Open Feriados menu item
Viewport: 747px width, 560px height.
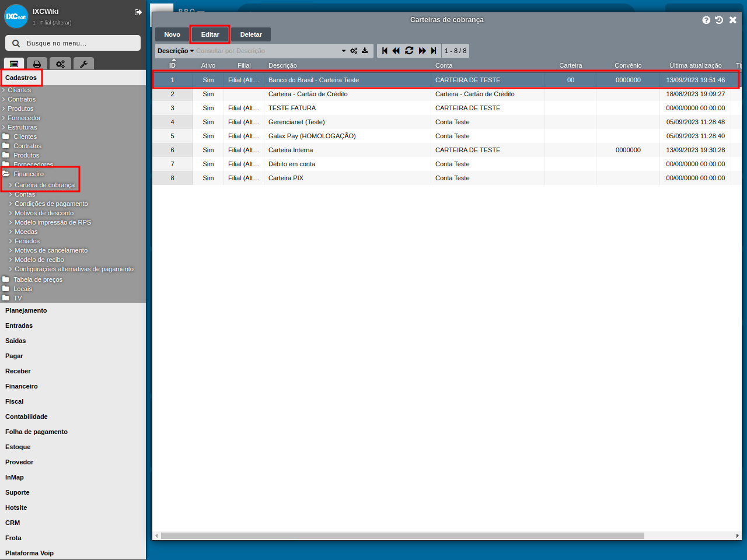click(x=27, y=241)
